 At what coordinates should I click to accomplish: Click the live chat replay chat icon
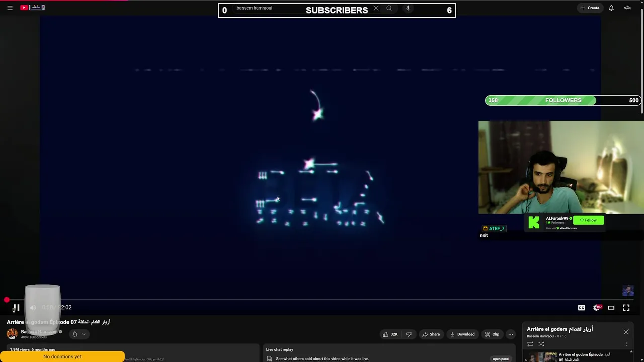click(x=269, y=359)
